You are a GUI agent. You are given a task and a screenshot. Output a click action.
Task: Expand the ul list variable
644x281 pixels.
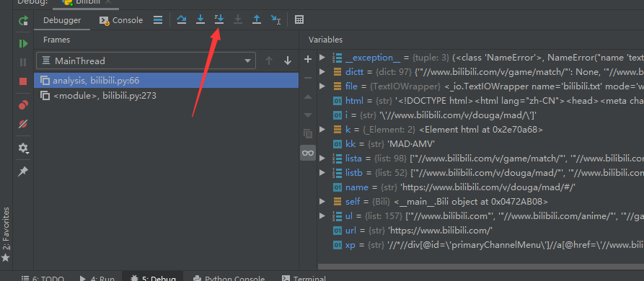click(322, 215)
